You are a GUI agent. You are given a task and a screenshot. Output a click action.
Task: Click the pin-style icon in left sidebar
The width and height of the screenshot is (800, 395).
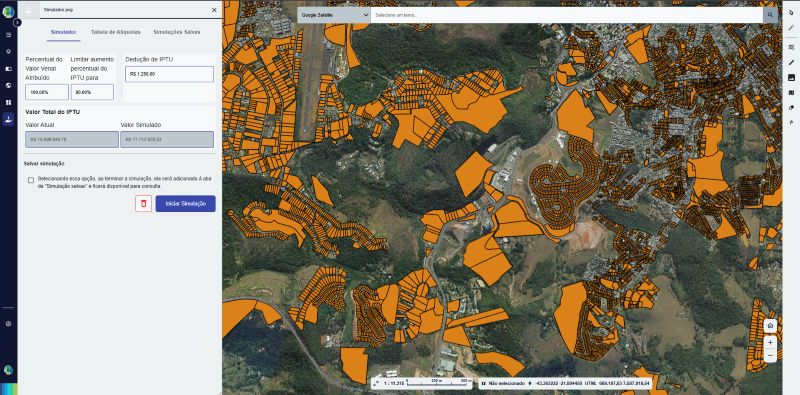8,52
